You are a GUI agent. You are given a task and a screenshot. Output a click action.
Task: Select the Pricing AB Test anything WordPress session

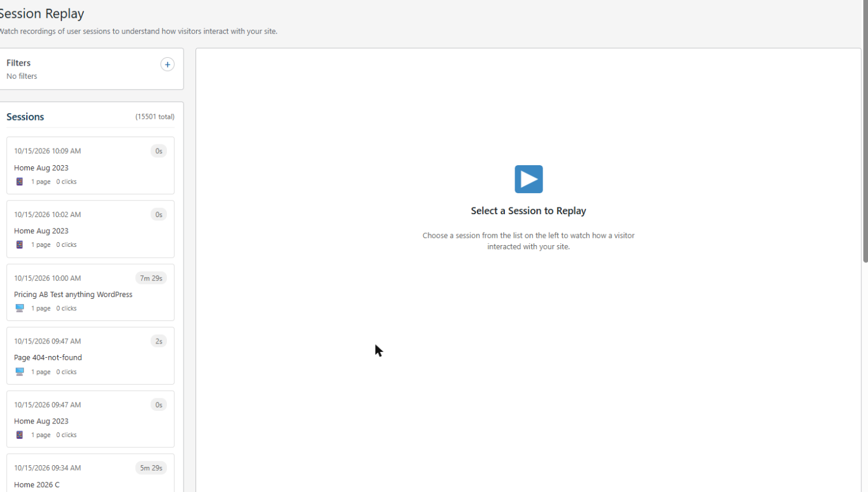click(x=91, y=292)
